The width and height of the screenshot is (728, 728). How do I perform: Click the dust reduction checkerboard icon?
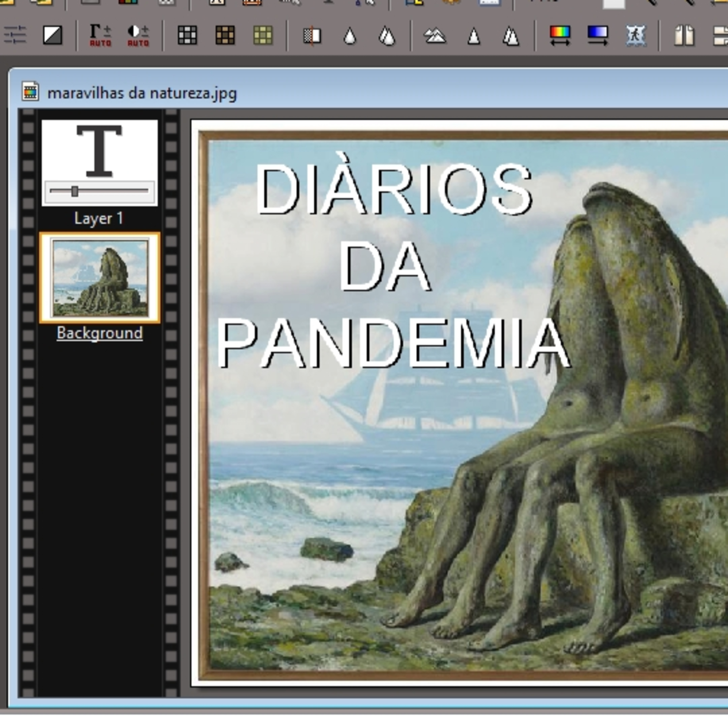[x=312, y=36]
